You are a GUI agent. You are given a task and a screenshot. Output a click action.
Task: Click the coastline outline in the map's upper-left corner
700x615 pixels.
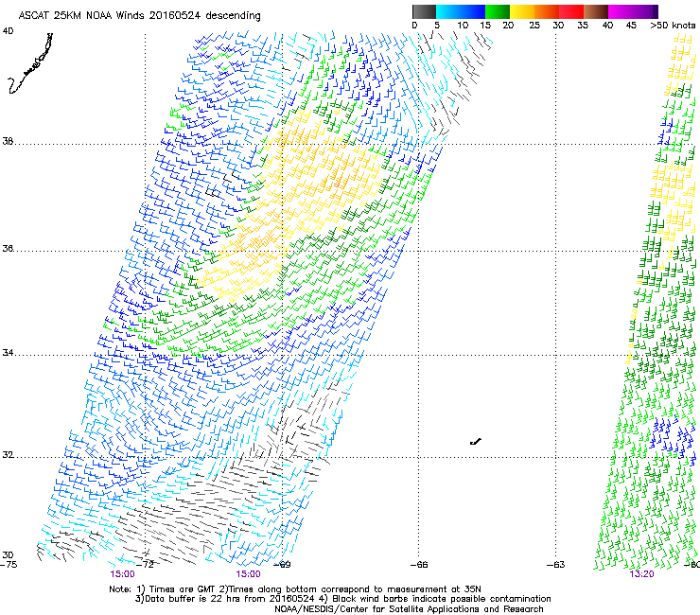pyautogui.click(x=30, y=63)
